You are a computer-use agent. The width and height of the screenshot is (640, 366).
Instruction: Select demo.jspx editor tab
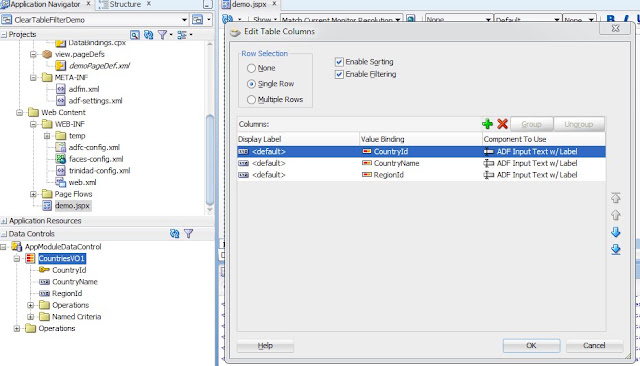pyautogui.click(x=249, y=4)
